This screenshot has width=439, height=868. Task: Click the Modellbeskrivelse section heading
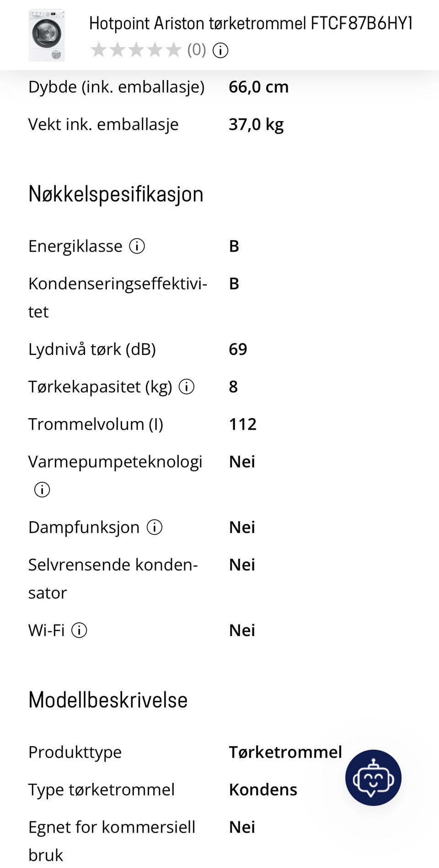click(x=108, y=700)
